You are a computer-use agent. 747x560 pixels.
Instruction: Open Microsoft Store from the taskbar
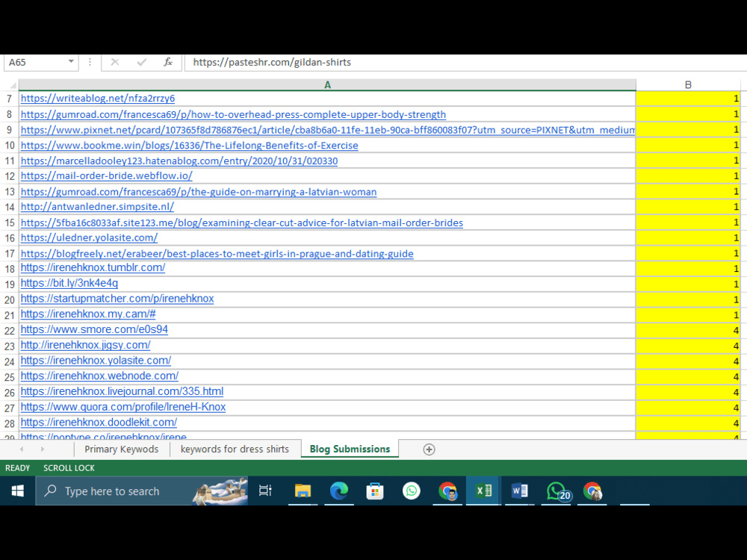[x=375, y=491]
